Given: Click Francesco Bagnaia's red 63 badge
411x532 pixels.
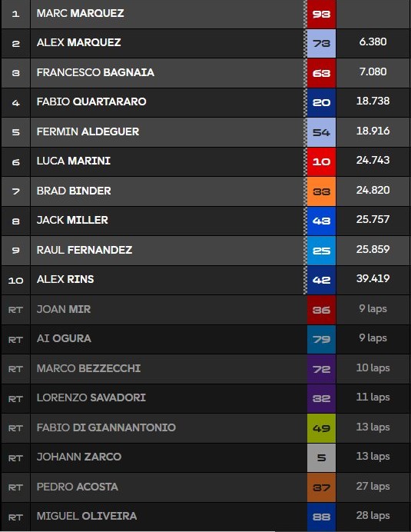Looking at the screenshot, I should (321, 73).
